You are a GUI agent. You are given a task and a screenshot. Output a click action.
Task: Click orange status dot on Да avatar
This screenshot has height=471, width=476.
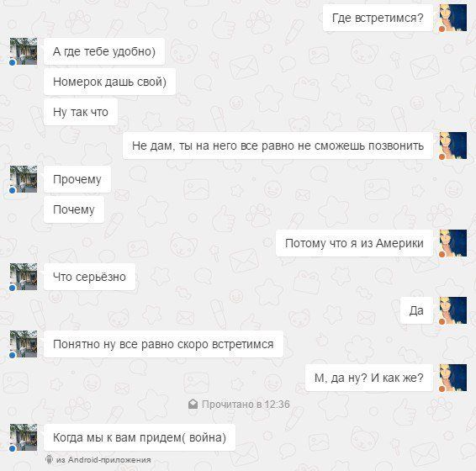(442, 321)
